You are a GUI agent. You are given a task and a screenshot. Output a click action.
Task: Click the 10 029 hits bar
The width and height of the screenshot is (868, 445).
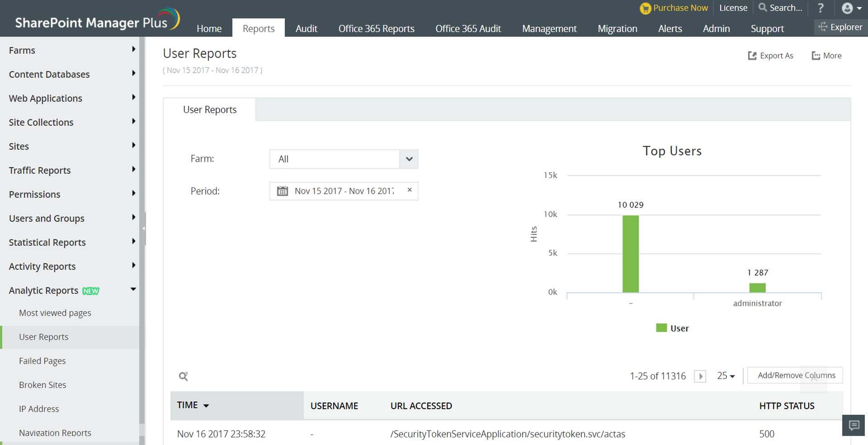click(631, 254)
